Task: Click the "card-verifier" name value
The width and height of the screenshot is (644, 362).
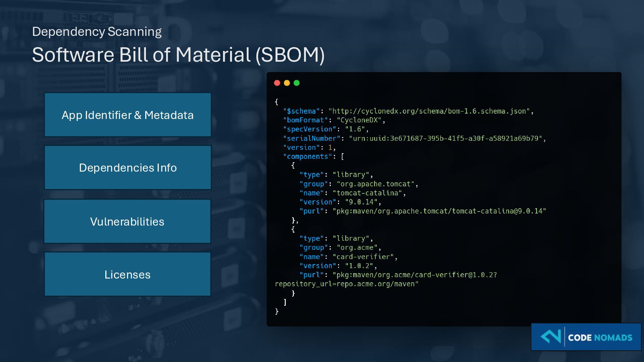Action: pos(363,257)
